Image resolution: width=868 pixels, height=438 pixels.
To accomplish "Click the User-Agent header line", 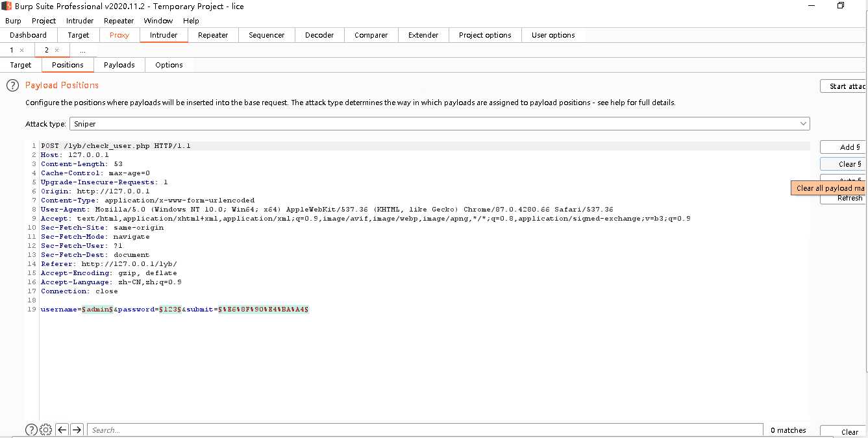I will pos(327,210).
